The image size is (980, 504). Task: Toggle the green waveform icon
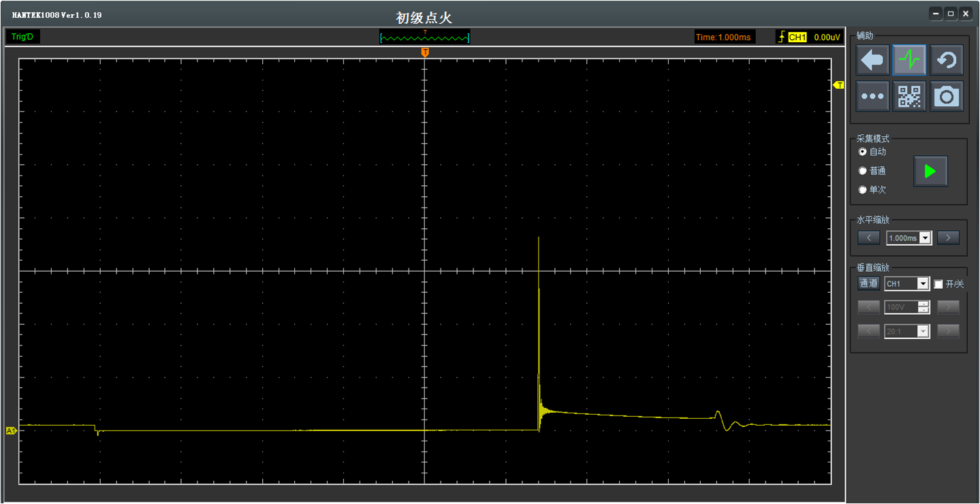click(909, 61)
